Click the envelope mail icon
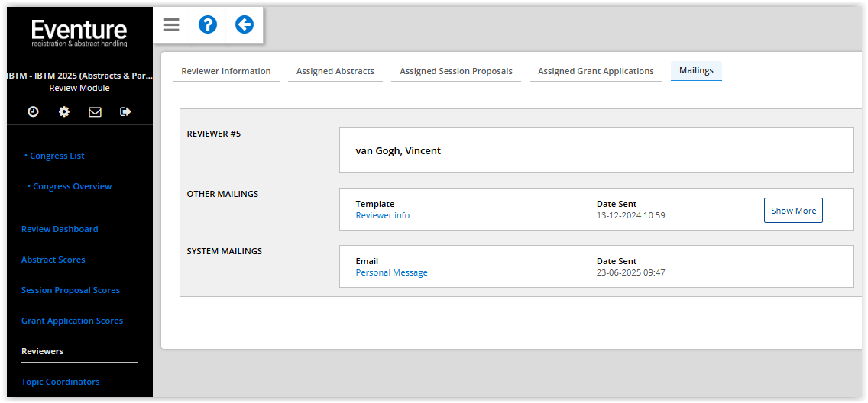Viewport: 868px width, 403px height. (x=95, y=111)
